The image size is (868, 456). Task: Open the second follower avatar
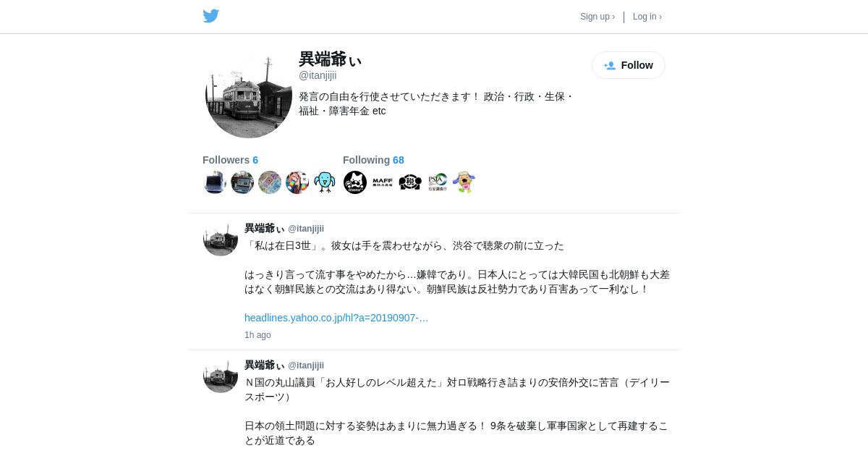(x=242, y=182)
